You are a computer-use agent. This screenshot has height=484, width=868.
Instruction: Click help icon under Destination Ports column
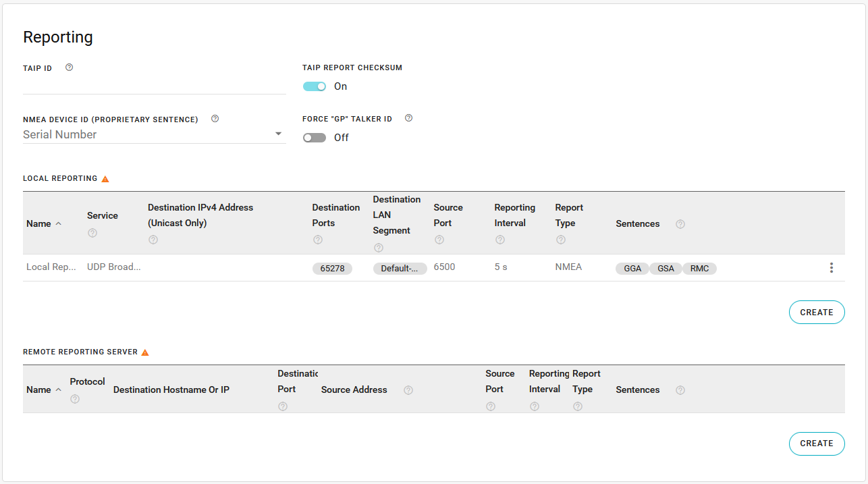pos(318,240)
